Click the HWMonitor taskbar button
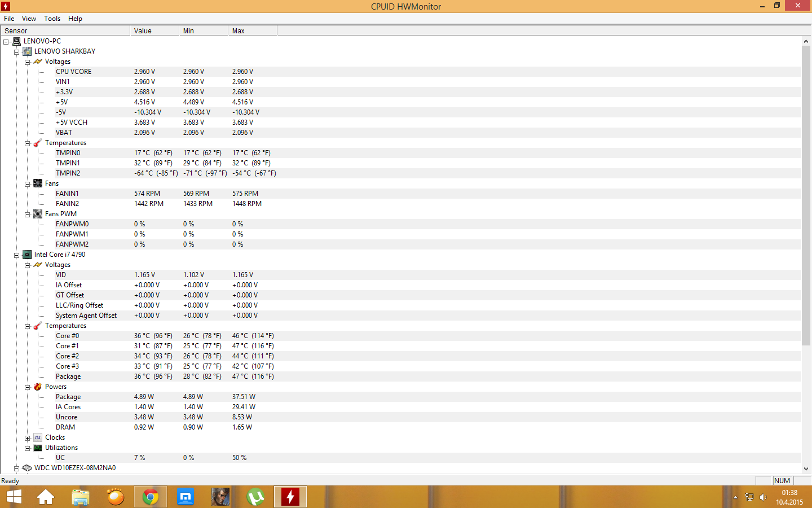 click(290, 497)
